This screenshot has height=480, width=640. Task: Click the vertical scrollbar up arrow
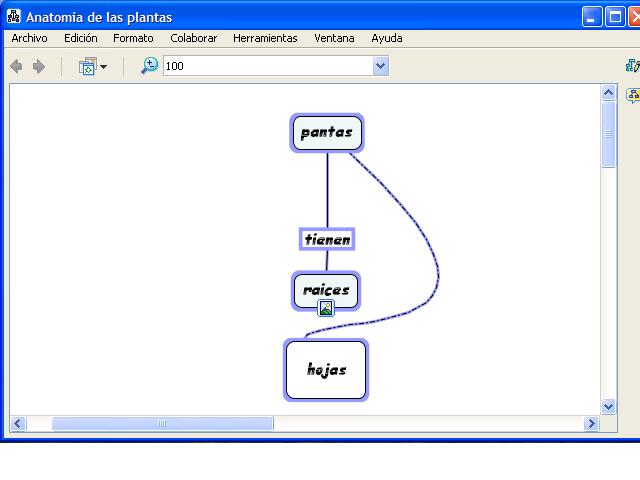tap(609, 93)
